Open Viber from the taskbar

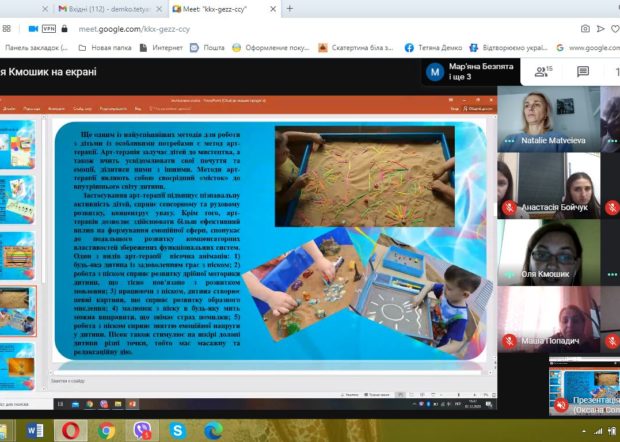tap(142, 431)
